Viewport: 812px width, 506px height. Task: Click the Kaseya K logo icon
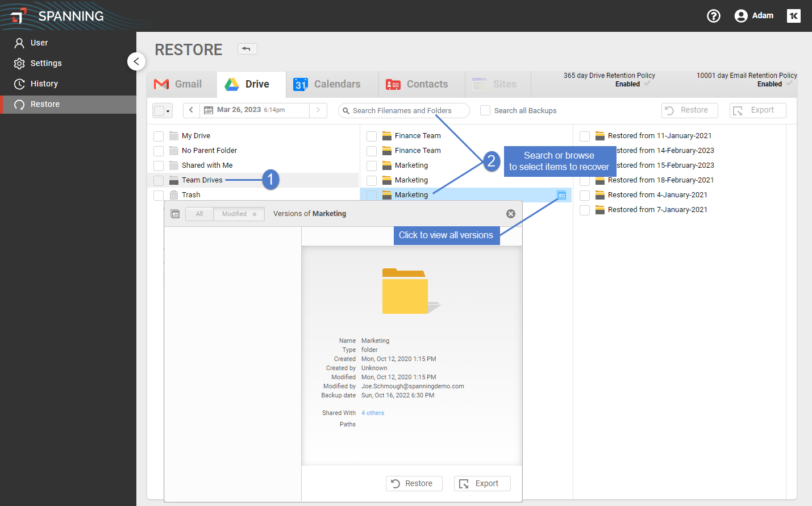(794, 16)
